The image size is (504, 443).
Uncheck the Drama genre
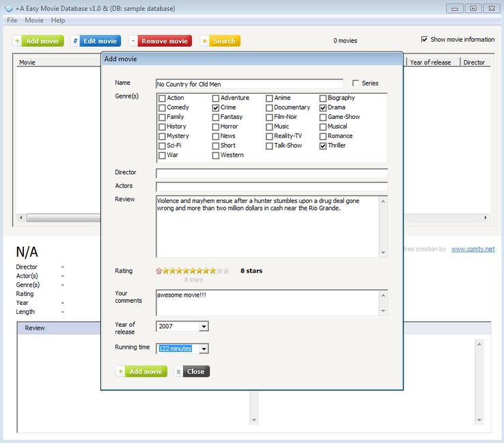tap(323, 108)
